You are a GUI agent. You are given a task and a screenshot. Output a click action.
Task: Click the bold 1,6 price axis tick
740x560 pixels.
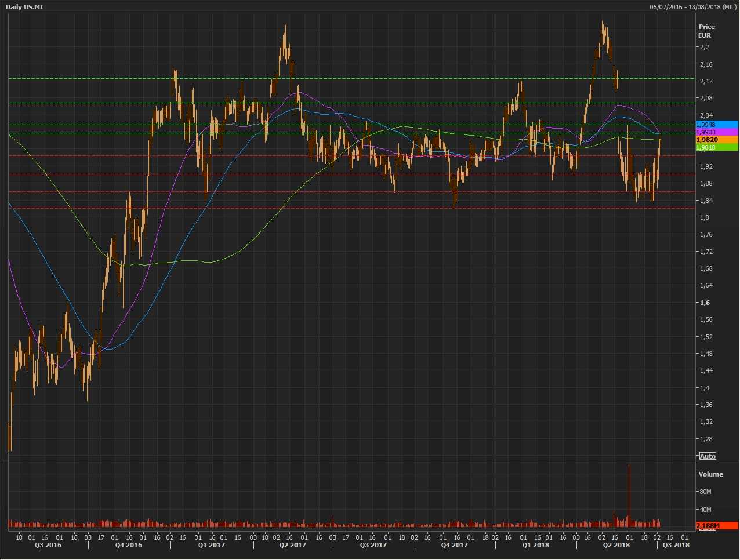click(704, 303)
